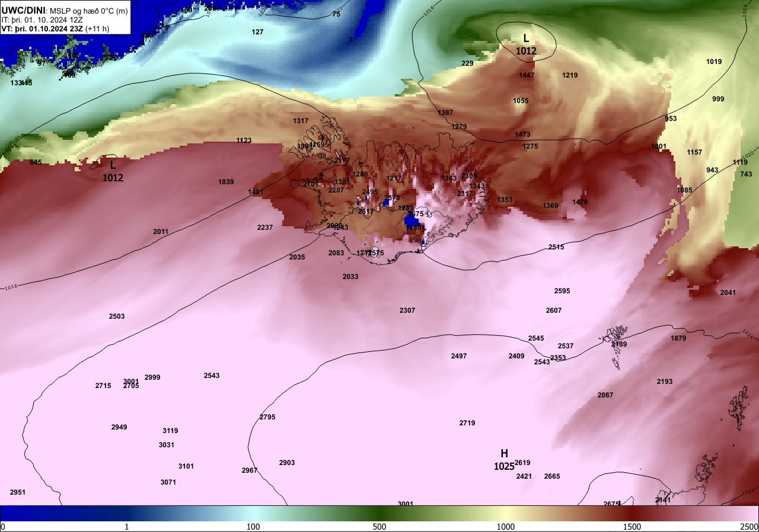Click the colour scale label '1500'
The image size is (759, 532).
point(632,527)
